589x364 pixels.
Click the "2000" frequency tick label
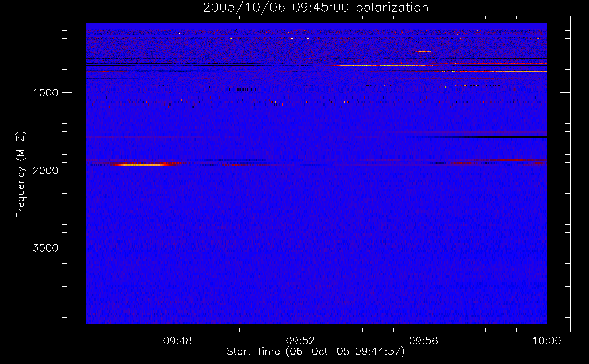click(x=46, y=170)
